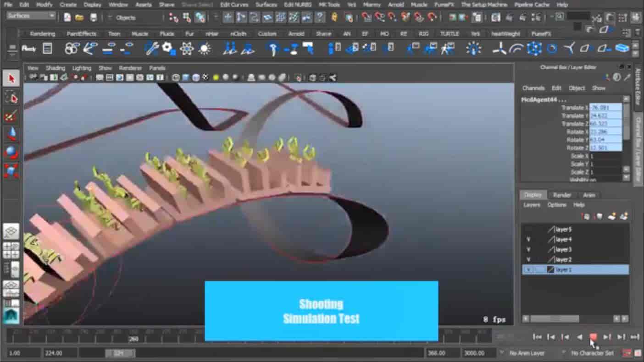
Task: Pick the Paint Selection tool
Action: pyautogui.click(x=11, y=116)
